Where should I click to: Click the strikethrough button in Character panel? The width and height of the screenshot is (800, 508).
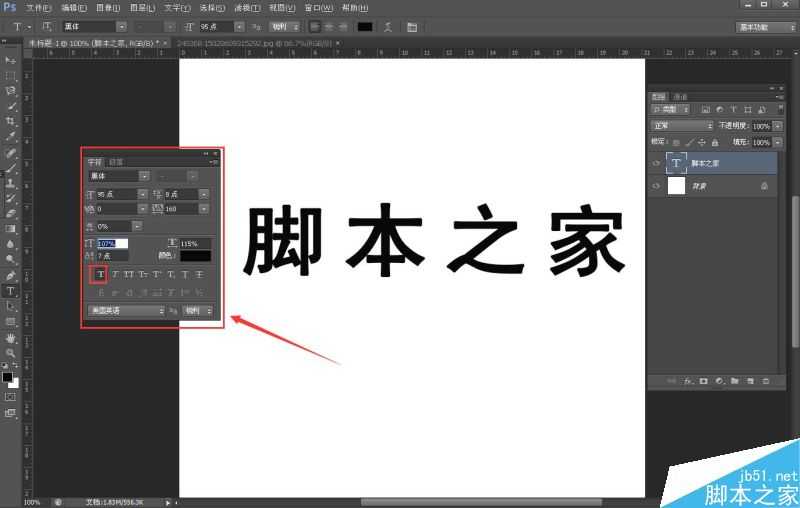(x=200, y=274)
